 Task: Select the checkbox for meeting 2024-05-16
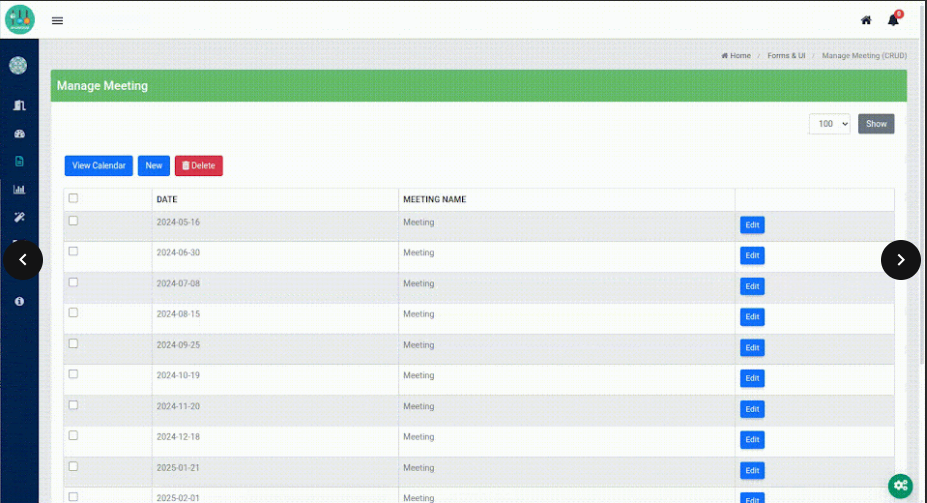click(73, 221)
